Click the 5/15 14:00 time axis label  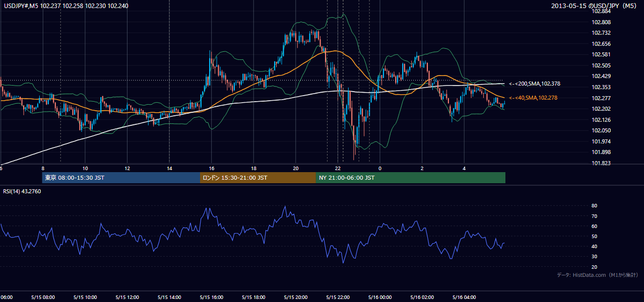click(169, 297)
